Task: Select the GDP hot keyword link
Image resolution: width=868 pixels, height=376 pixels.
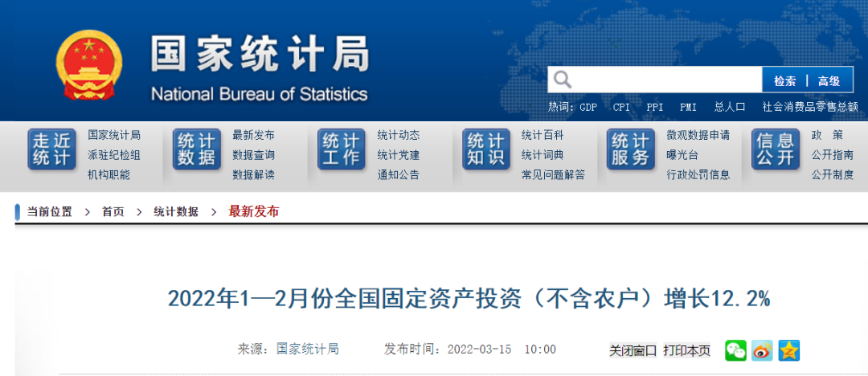Action: [x=588, y=107]
